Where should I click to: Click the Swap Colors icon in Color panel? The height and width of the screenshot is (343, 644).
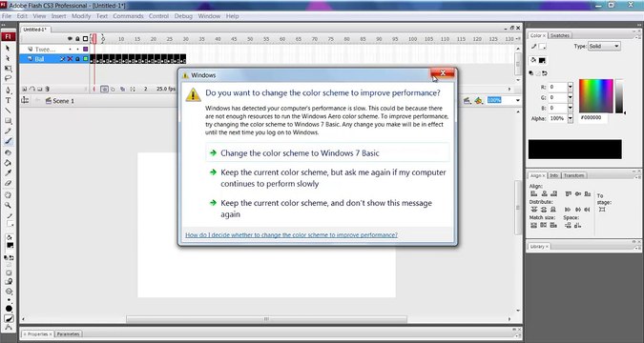click(545, 73)
